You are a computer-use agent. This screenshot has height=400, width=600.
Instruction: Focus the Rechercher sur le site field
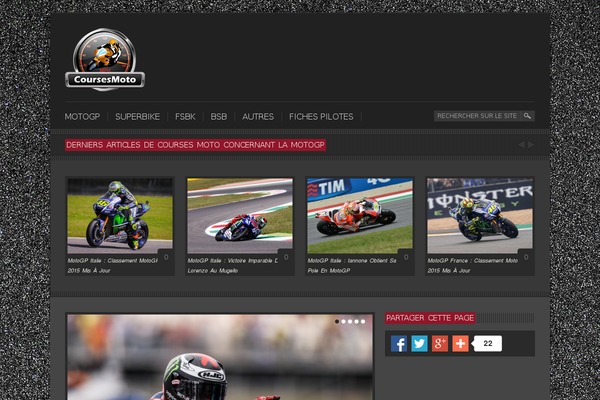click(x=477, y=116)
